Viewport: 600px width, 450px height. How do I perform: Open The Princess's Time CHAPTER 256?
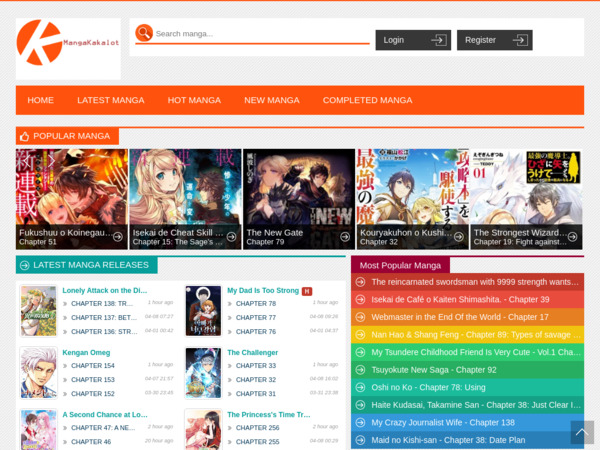(258, 428)
